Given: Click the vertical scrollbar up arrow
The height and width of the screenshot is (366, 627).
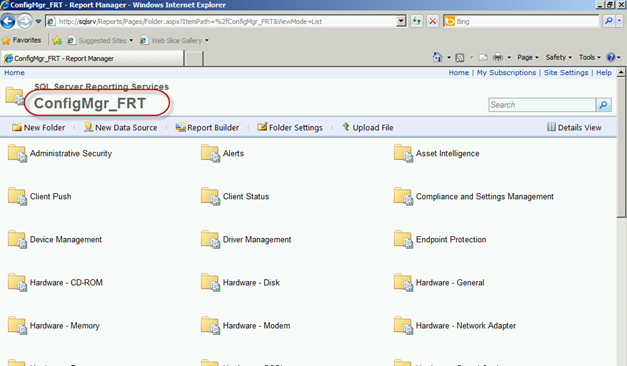Looking at the screenshot, I should 621,72.
